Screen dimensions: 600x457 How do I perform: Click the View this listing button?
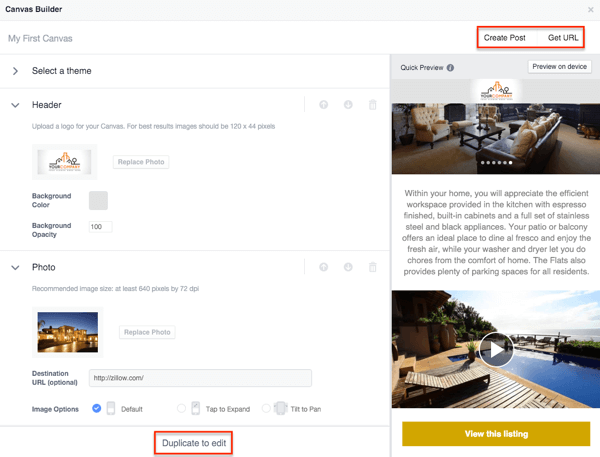click(x=496, y=434)
